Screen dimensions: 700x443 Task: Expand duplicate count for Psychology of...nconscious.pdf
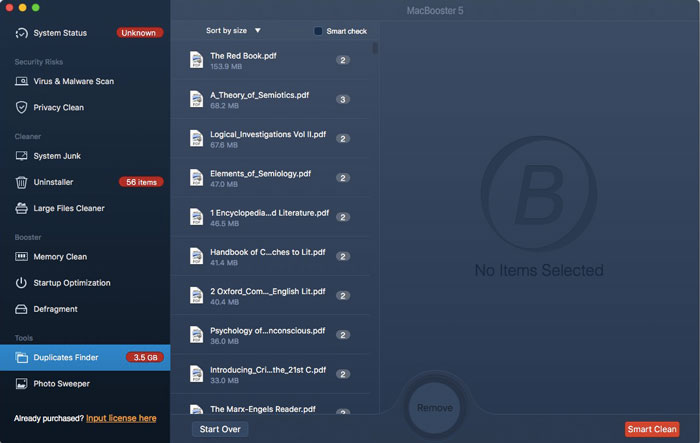(x=343, y=335)
